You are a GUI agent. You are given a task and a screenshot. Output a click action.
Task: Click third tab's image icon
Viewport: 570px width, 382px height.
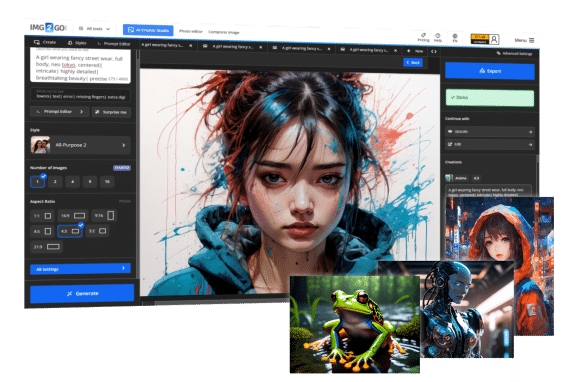coord(274,48)
